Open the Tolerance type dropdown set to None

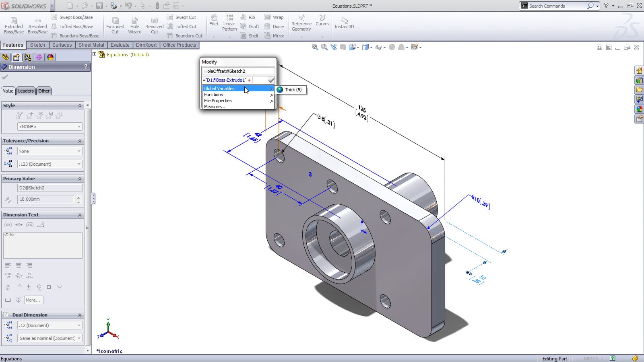point(50,151)
